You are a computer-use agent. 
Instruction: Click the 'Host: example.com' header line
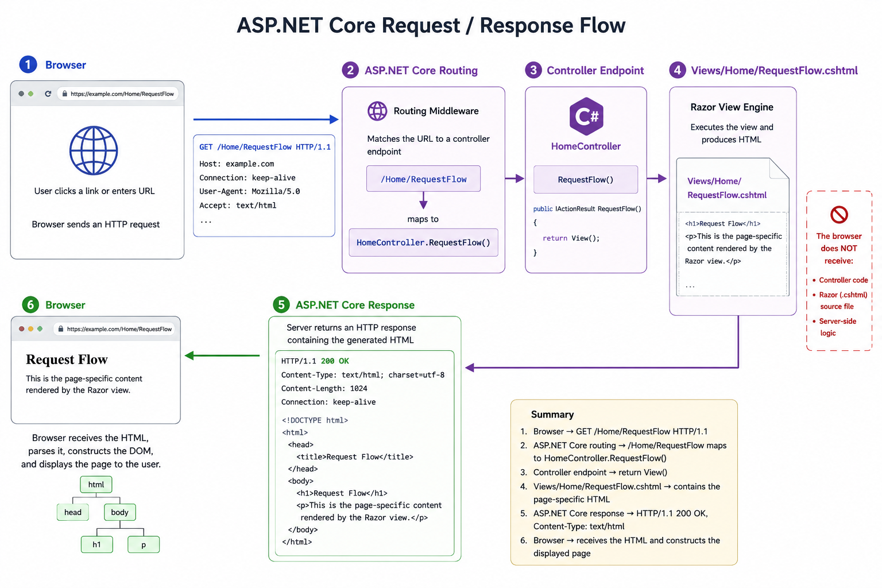[x=237, y=164]
